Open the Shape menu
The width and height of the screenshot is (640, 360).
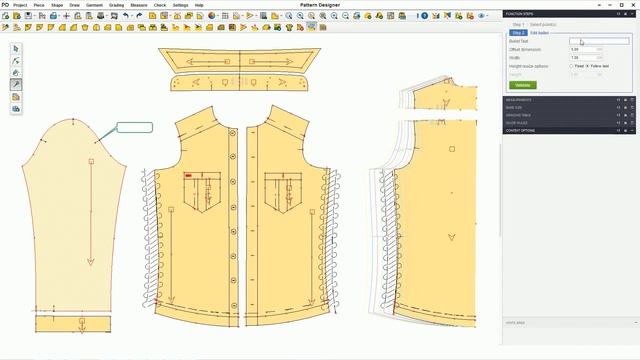point(57,5)
